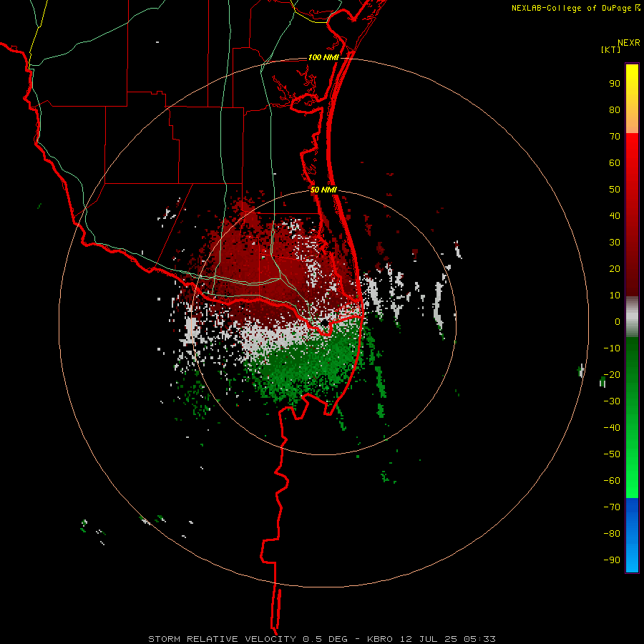The width and height of the screenshot is (644, 644).
Task: Click the black radar site dot at center
Action: pos(325,323)
